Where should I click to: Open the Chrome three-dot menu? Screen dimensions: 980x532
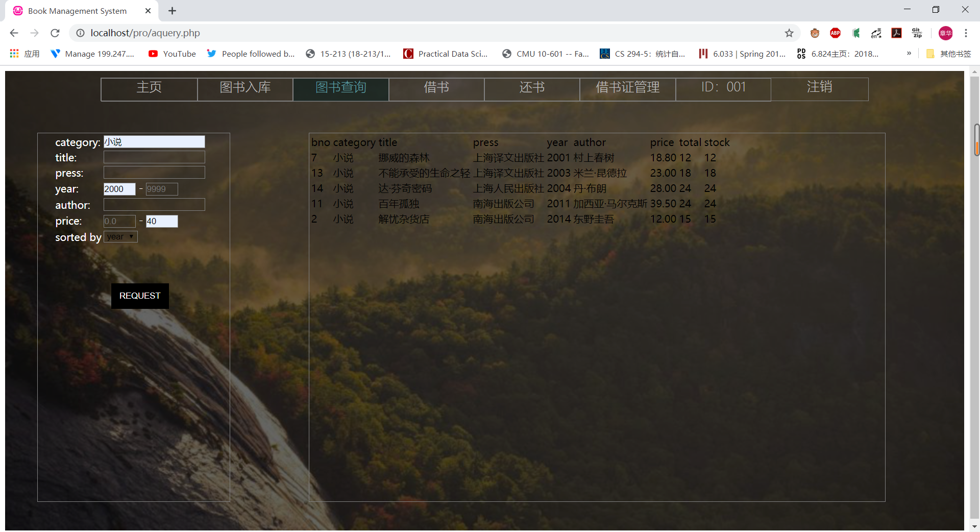click(x=966, y=33)
